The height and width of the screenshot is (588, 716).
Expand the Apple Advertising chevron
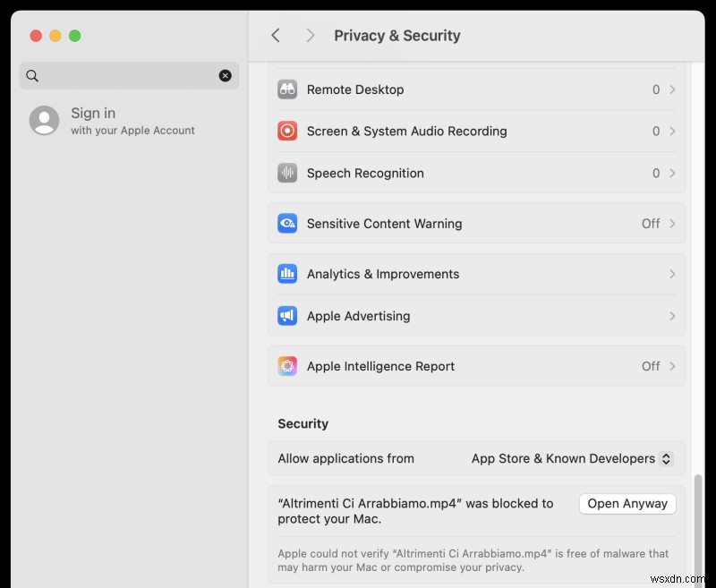coord(672,316)
